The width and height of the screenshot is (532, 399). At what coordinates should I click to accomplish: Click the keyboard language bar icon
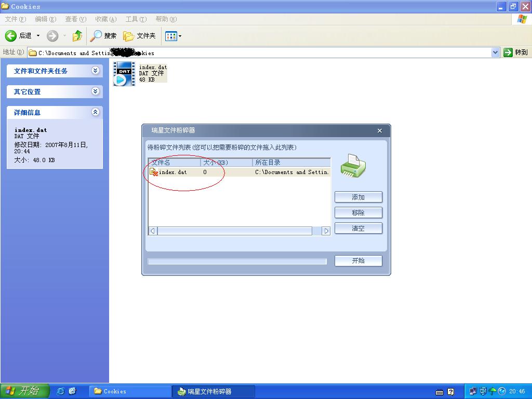pos(440,392)
